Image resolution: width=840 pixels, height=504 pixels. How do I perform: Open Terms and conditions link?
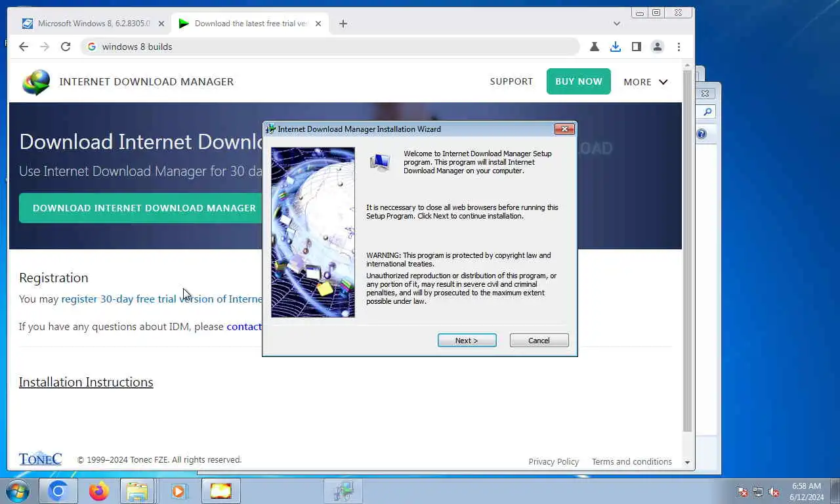pyautogui.click(x=632, y=461)
